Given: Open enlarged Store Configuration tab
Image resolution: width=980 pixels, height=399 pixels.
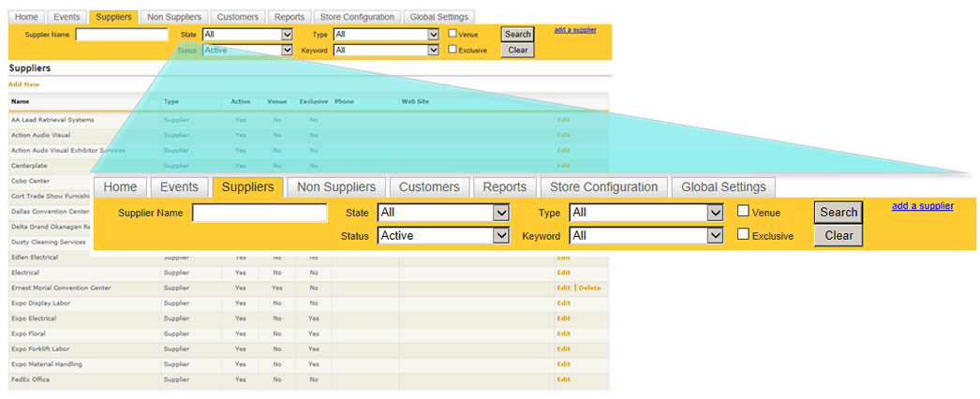Looking at the screenshot, I should pyautogui.click(x=602, y=186).
